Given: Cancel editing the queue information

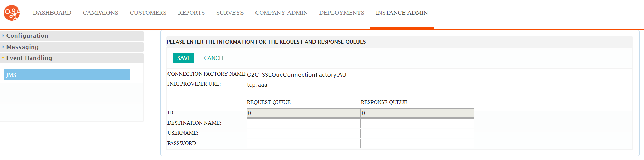Looking at the screenshot, I should pos(214,58).
